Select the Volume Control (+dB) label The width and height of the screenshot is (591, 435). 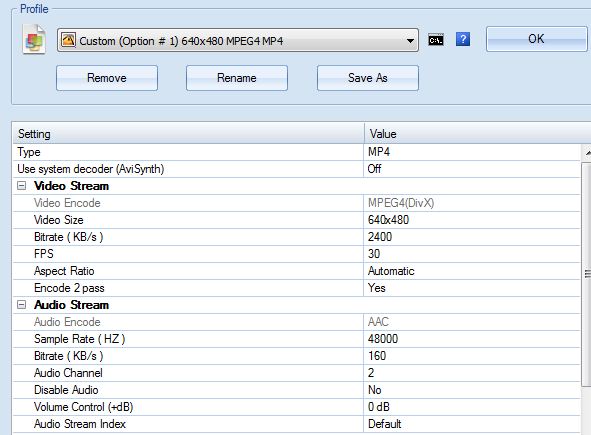click(x=83, y=407)
